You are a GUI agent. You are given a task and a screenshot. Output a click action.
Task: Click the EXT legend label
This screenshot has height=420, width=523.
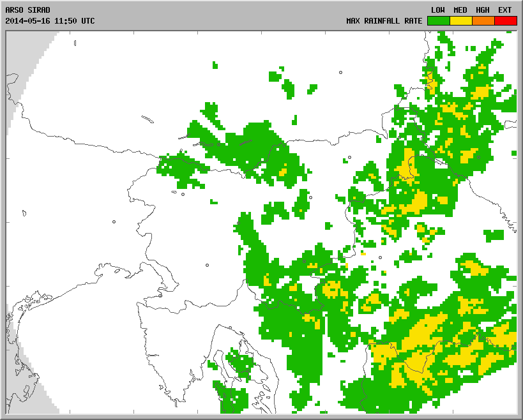point(505,10)
